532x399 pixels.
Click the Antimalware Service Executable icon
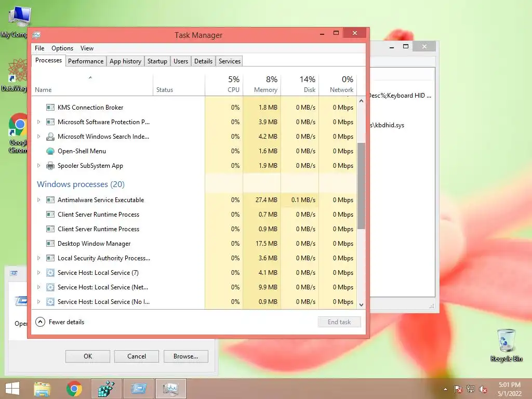click(x=50, y=200)
